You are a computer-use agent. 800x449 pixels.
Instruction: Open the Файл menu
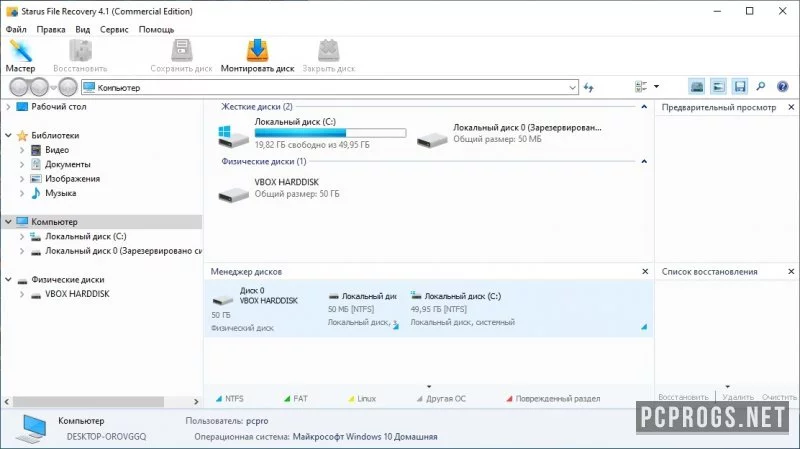16,30
